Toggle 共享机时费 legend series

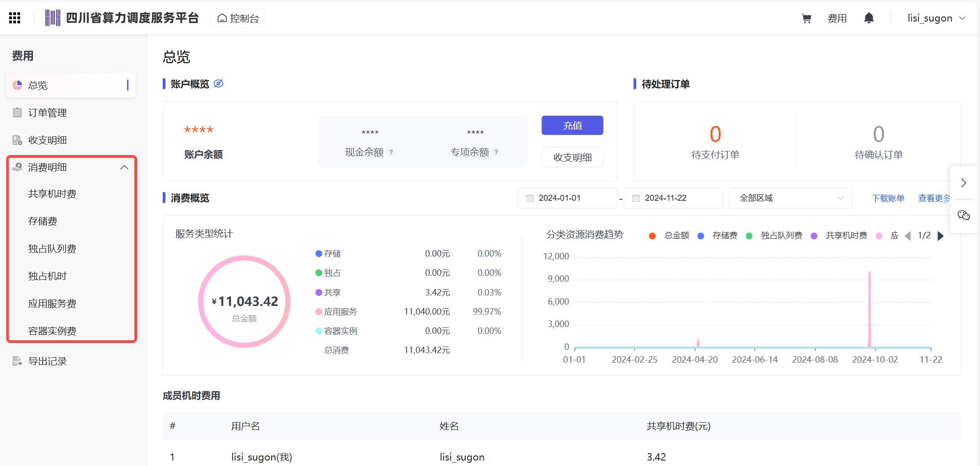(839, 236)
